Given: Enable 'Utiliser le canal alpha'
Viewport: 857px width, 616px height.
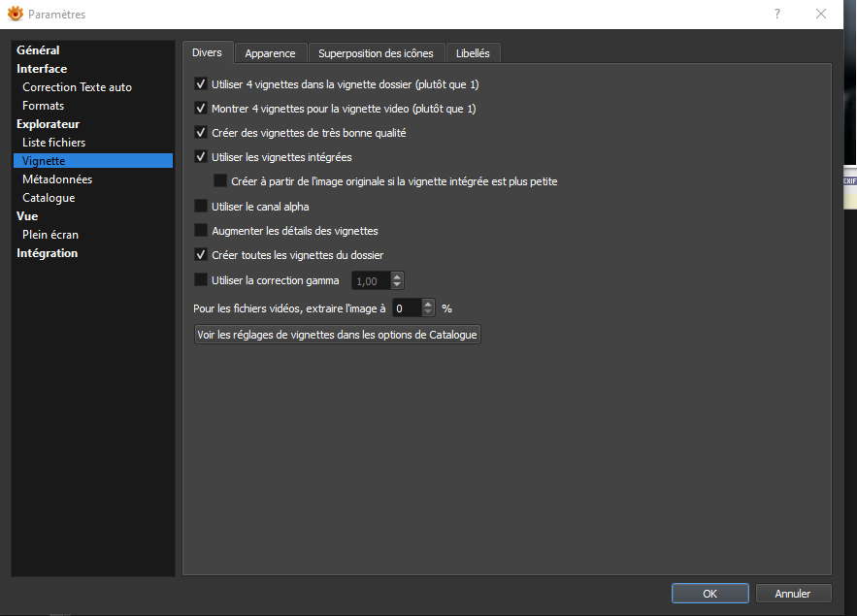Looking at the screenshot, I should [x=201, y=206].
